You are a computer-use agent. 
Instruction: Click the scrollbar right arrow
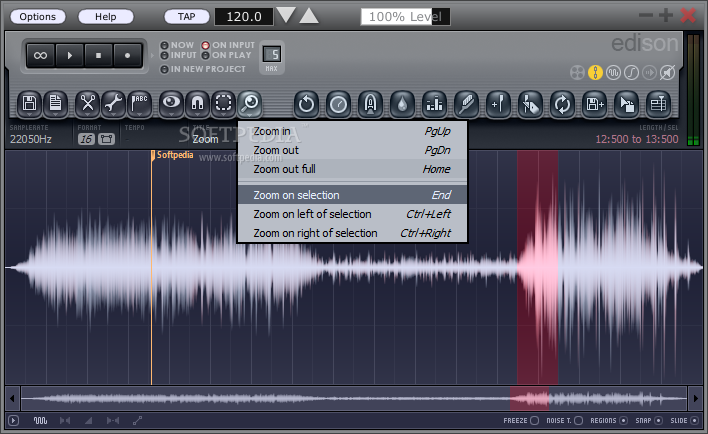[x=695, y=398]
